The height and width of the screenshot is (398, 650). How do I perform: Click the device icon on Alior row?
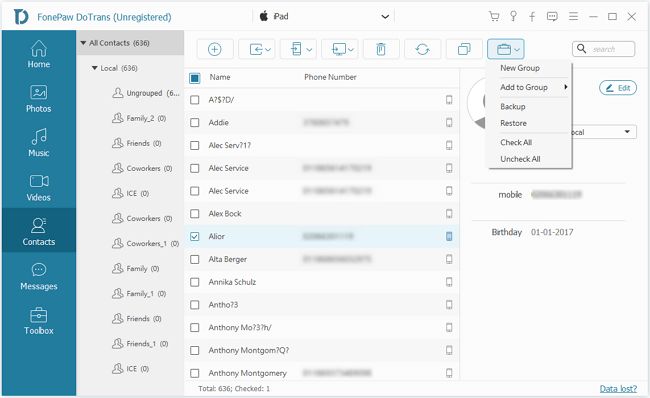(x=449, y=236)
